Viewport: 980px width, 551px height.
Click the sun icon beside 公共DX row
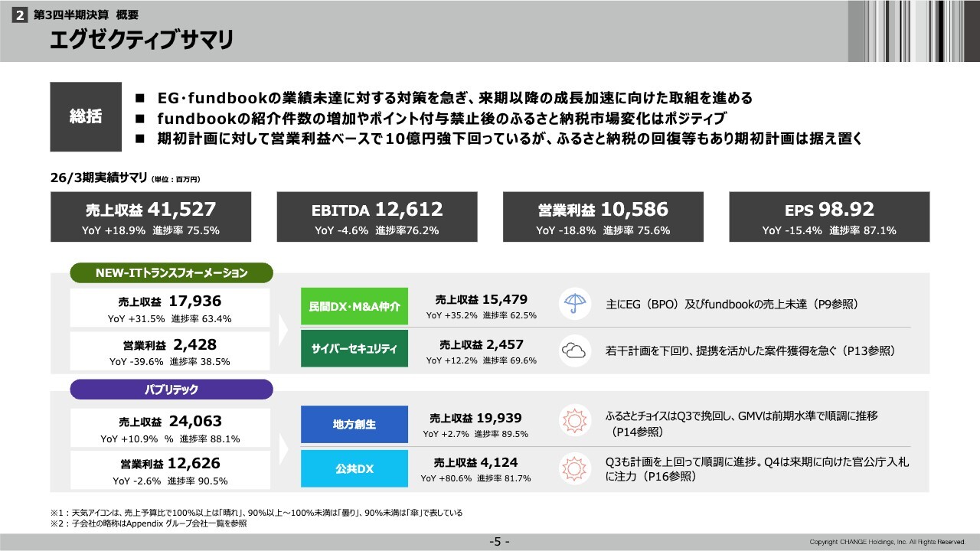click(573, 468)
